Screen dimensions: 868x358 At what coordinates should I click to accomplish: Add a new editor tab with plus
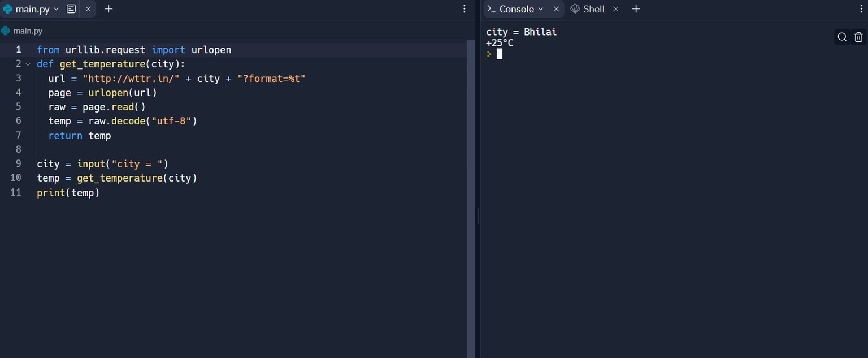109,9
